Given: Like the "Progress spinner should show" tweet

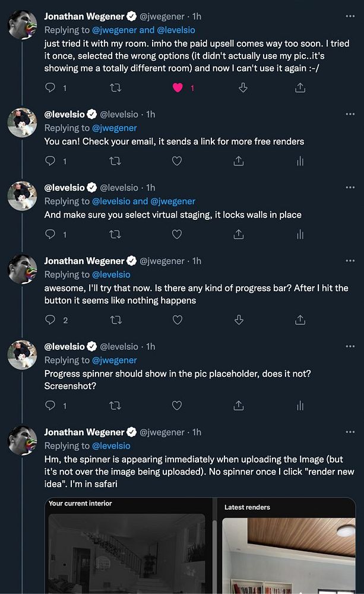Looking at the screenshot, I should coord(177,406).
